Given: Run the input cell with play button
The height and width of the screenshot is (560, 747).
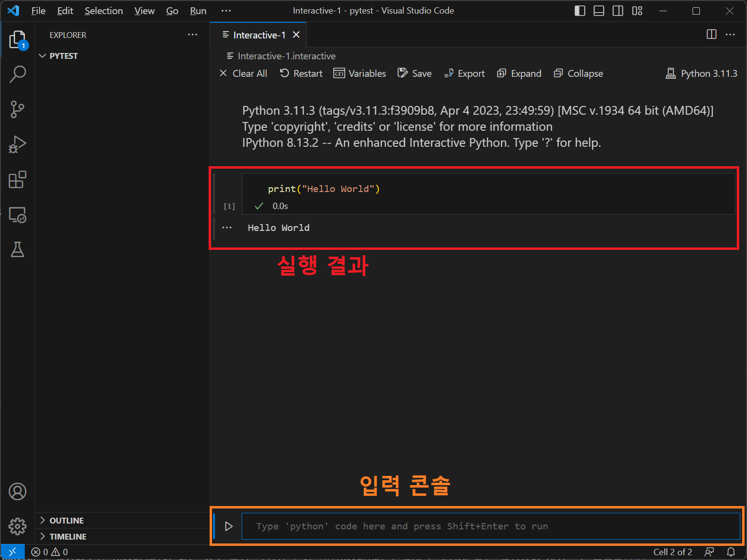Looking at the screenshot, I should point(229,526).
